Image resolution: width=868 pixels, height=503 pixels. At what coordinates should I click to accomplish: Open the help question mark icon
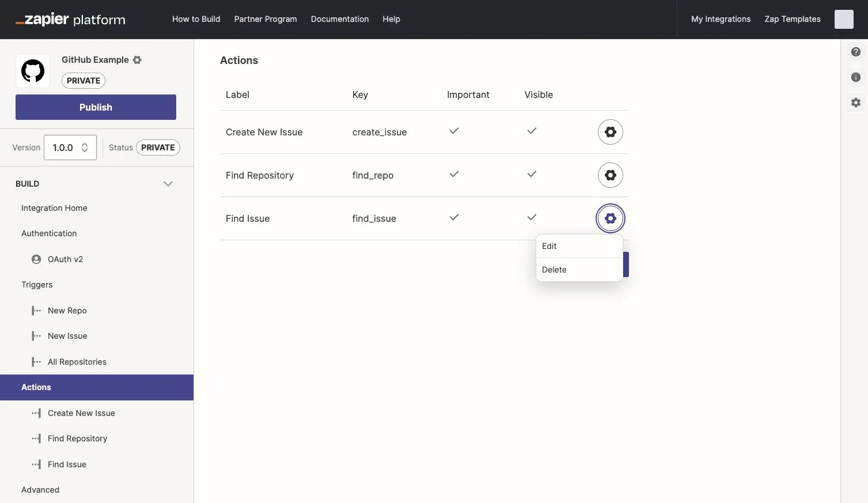(856, 52)
